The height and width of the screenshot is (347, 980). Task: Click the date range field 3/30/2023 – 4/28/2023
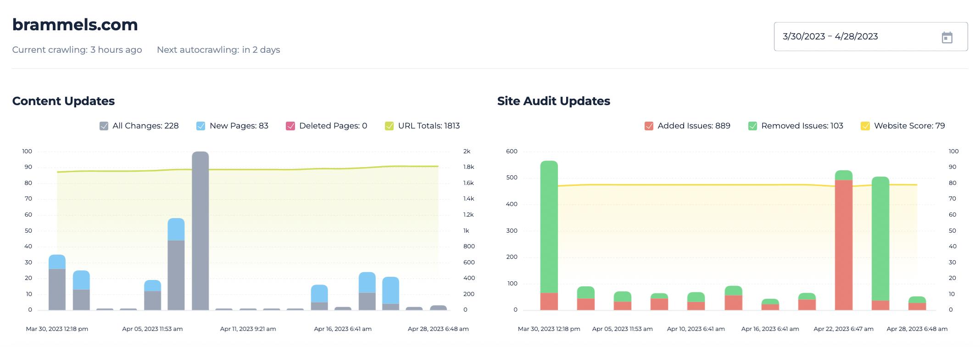(x=871, y=37)
